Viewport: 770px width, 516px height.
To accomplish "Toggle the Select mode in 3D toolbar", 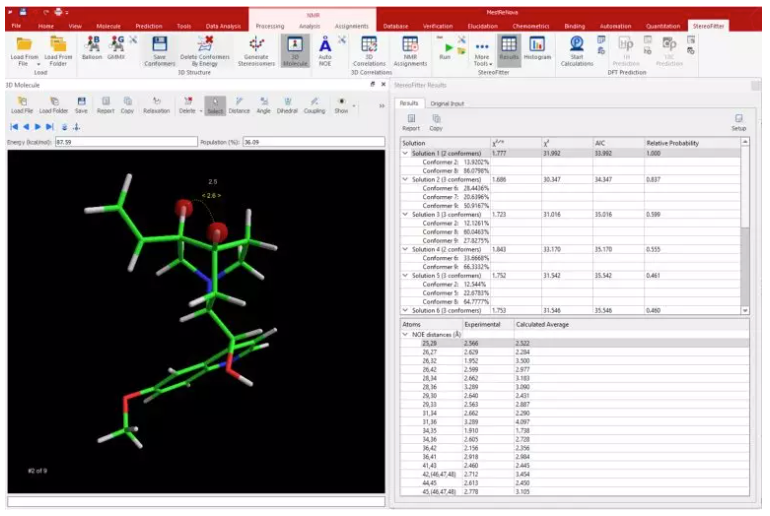I will click(214, 105).
